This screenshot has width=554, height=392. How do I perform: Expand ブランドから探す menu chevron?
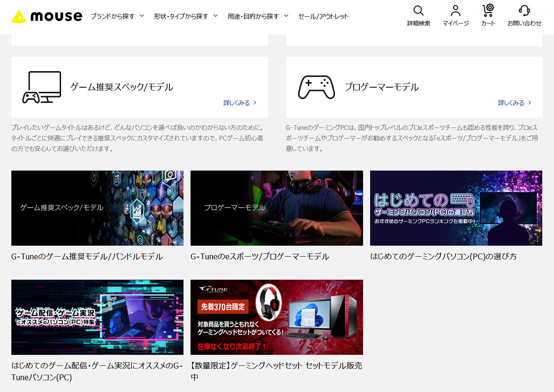pos(142,16)
